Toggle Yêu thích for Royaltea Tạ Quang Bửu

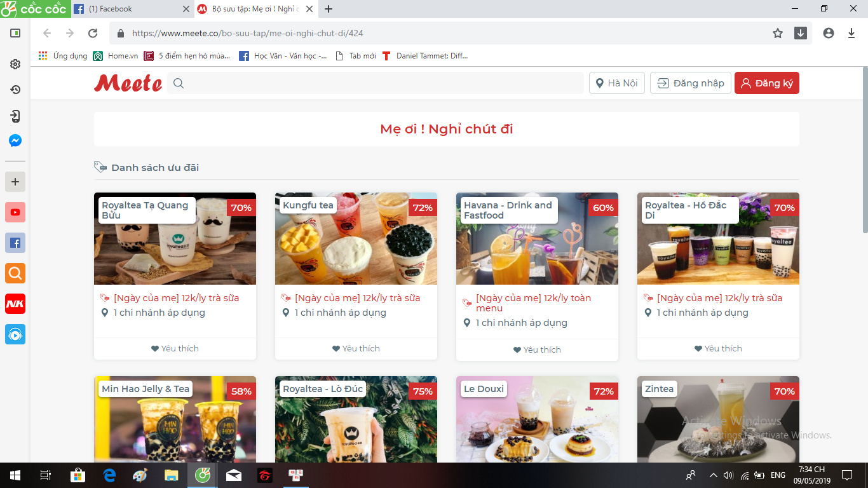[x=175, y=348]
